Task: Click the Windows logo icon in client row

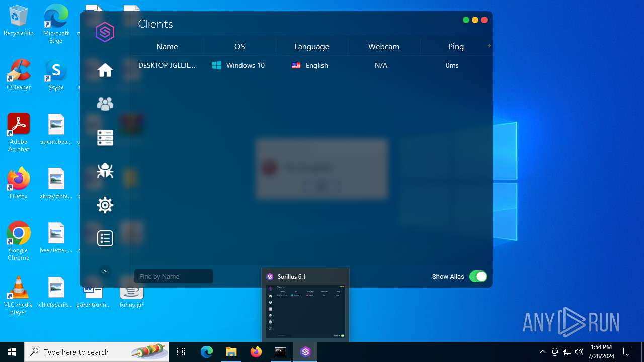Action: [x=217, y=65]
